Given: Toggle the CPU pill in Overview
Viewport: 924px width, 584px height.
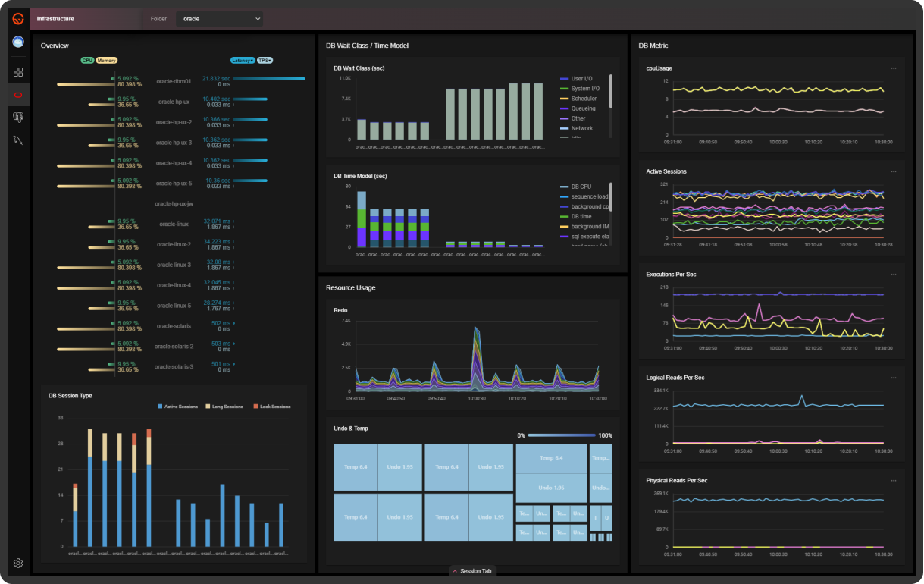Looking at the screenshot, I should point(87,60).
